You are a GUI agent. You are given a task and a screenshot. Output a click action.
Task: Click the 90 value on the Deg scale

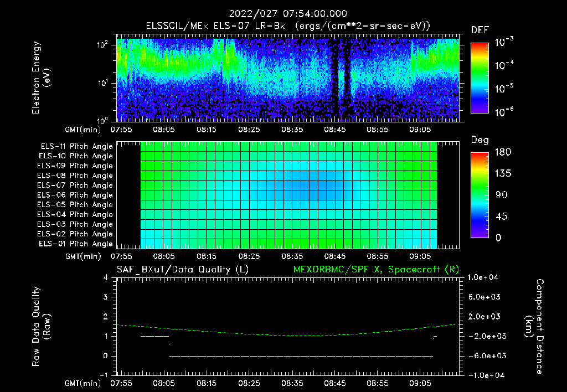[502, 195]
